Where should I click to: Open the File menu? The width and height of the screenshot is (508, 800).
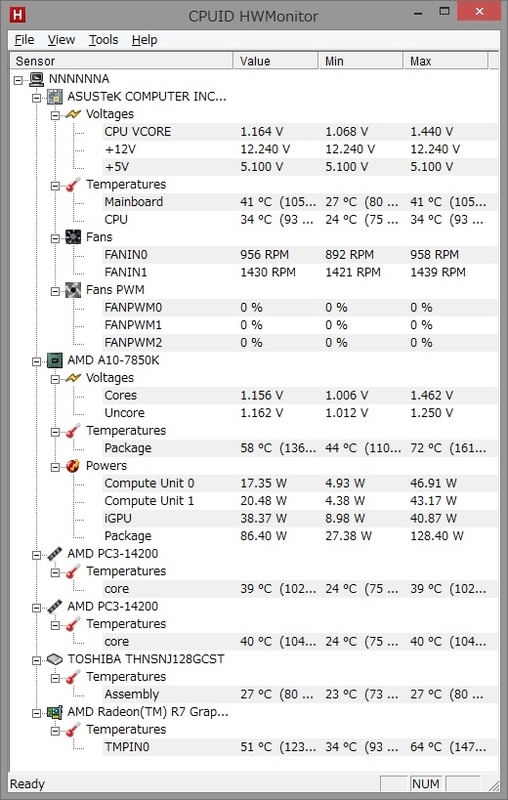pos(24,40)
